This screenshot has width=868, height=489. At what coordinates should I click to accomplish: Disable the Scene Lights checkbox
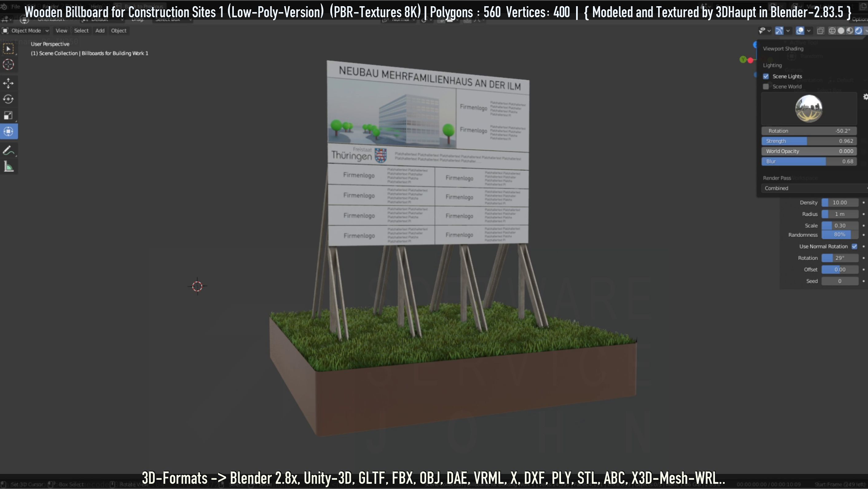tap(766, 76)
